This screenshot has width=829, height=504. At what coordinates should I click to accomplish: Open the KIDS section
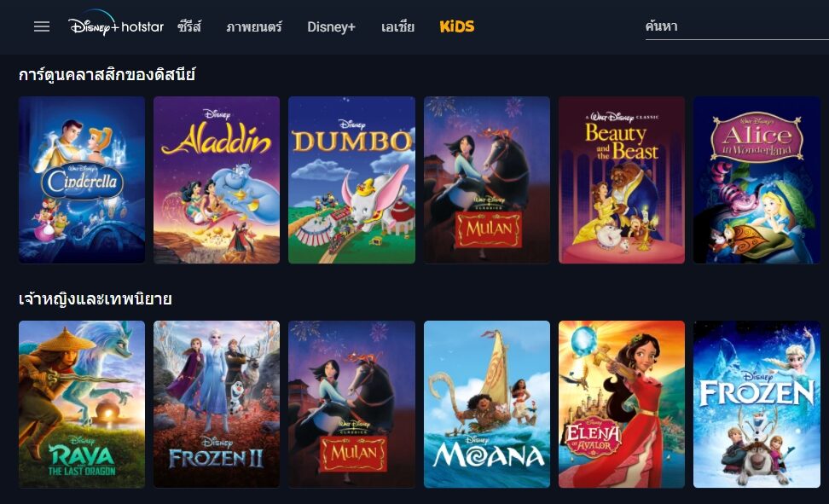(457, 26)
